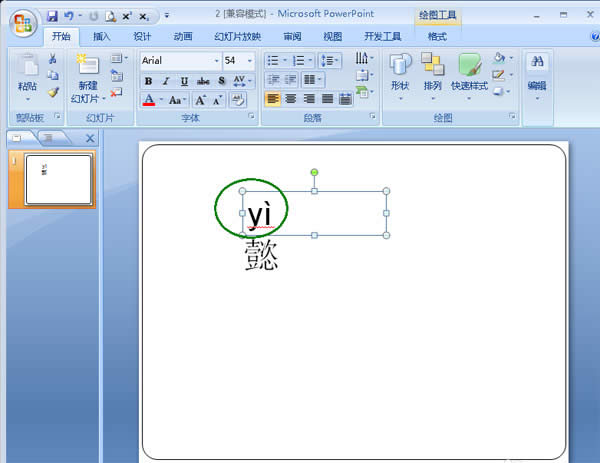Select slide 1 thumbnail in panel
The height and width of the screenshot is (463, 600).
57,178
